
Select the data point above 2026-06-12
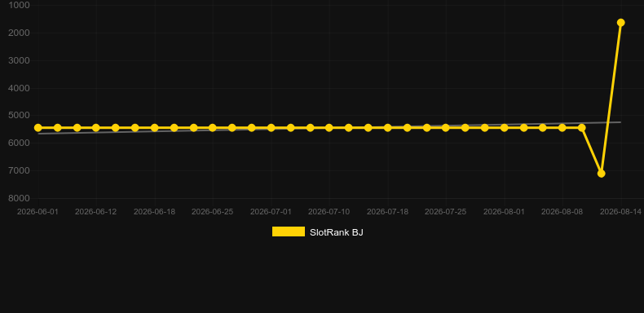pos(95,128)
